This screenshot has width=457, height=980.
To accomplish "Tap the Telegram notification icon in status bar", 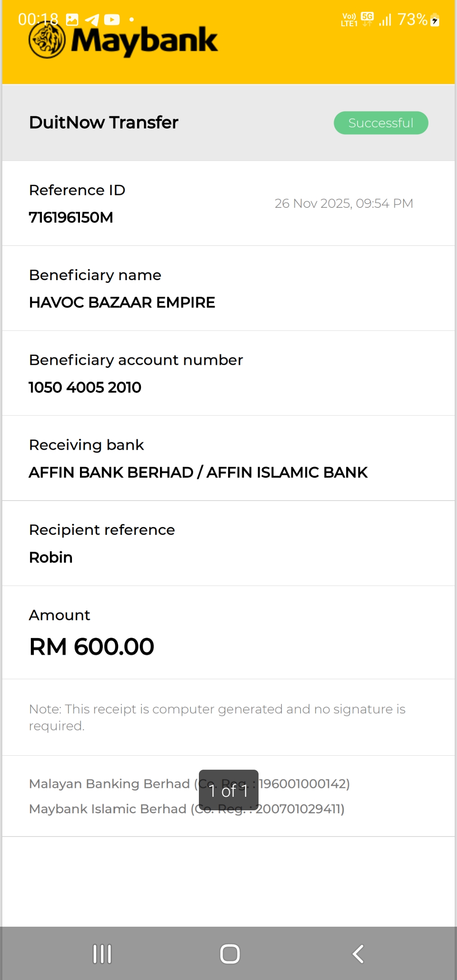I will (92, 20).
